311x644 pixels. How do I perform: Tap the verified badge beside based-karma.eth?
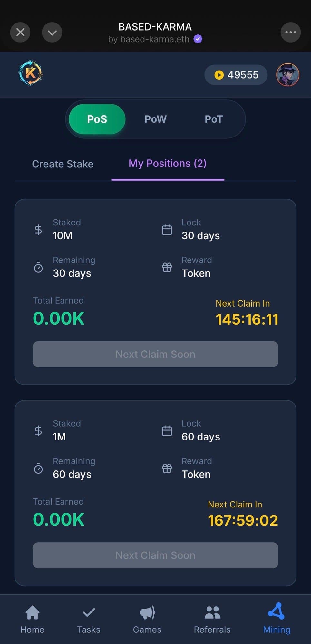pyautogui.click(x=198, y=39)
